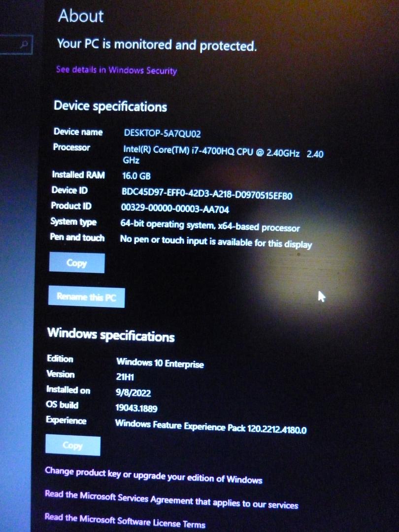Open Change product key or upgrade edition link
This screenshot has width=399, height=532.
tap(153, 475)
